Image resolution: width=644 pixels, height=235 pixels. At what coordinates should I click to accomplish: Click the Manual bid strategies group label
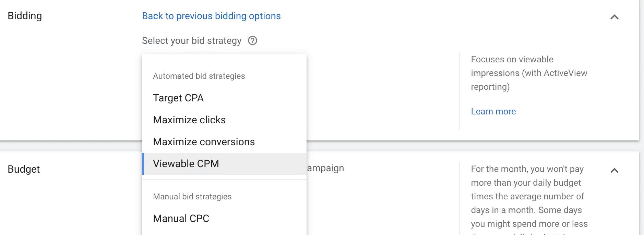(192, 197)
